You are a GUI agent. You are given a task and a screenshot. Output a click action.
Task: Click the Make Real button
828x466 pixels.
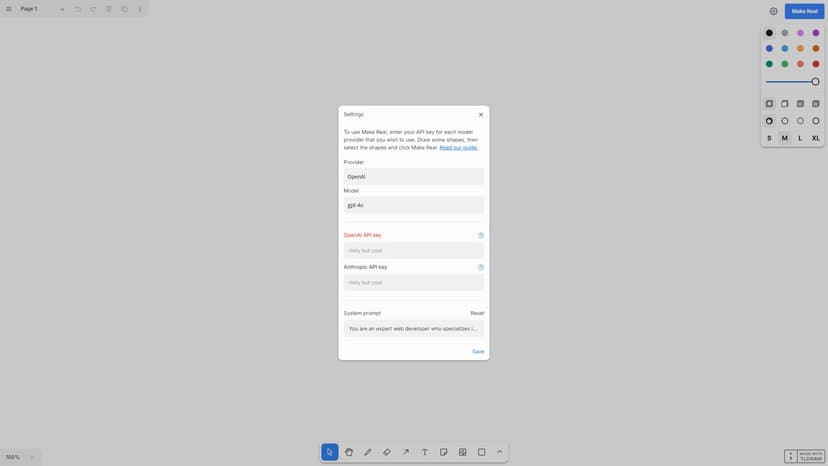click(804, 11)
